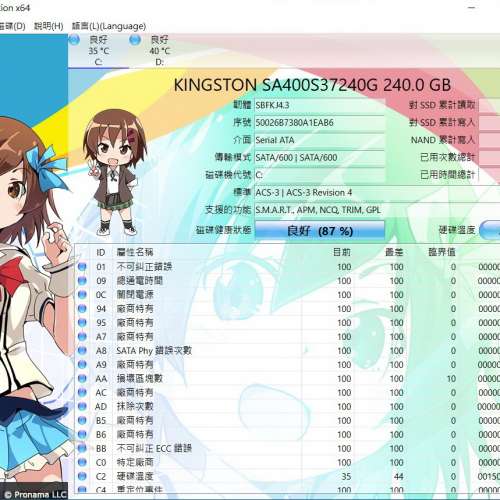Click the firmware field SBFKJ4.3
This screenshot has height=500, width=500.
(x=320, y=105)
